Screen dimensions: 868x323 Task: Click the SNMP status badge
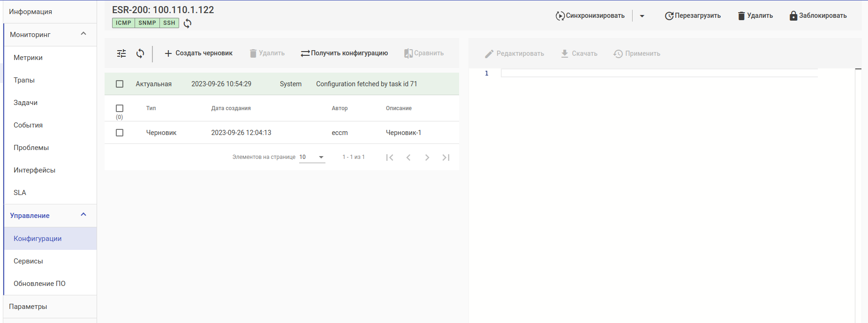[147, 23]
